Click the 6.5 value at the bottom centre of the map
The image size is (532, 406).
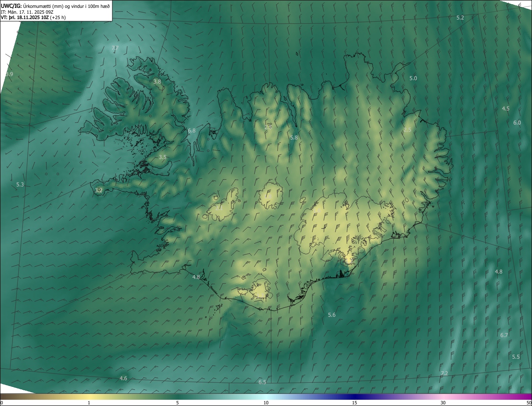click(262, 382)
